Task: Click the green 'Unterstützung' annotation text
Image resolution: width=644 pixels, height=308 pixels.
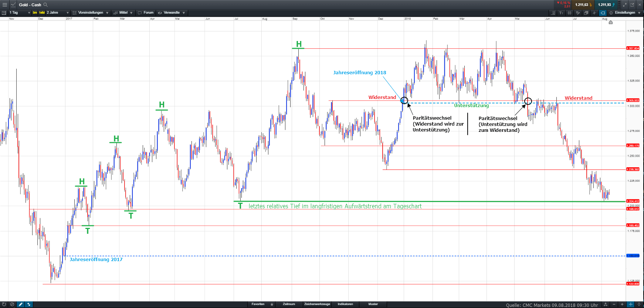Action: point(471,106)
